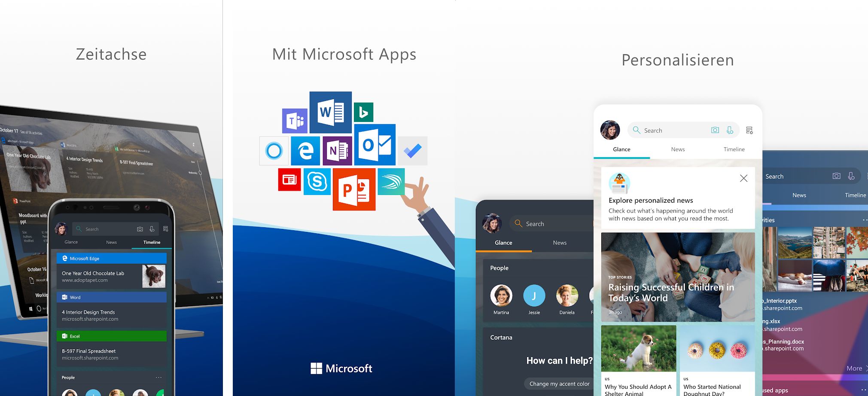Tap the microphone icon on blue themed phone
Viewport: 868px width, 396px height.
(851, 176)
